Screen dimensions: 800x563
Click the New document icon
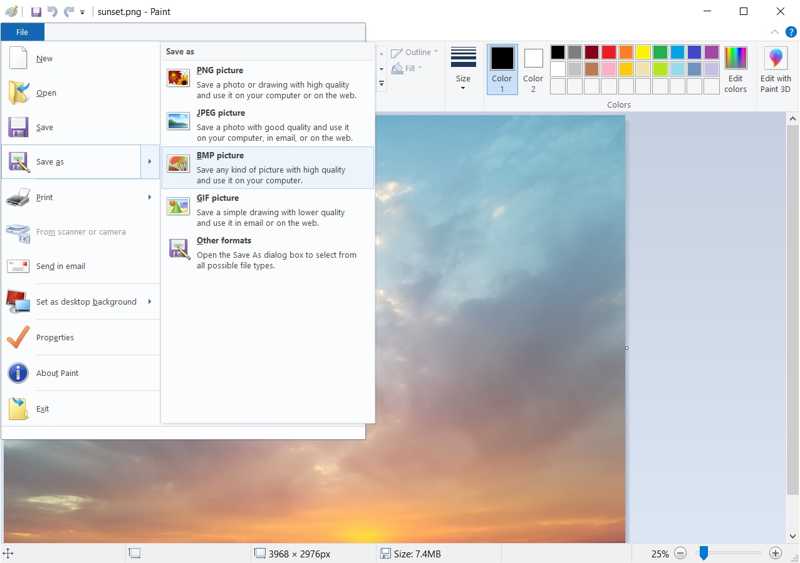[x=19, y=58]
